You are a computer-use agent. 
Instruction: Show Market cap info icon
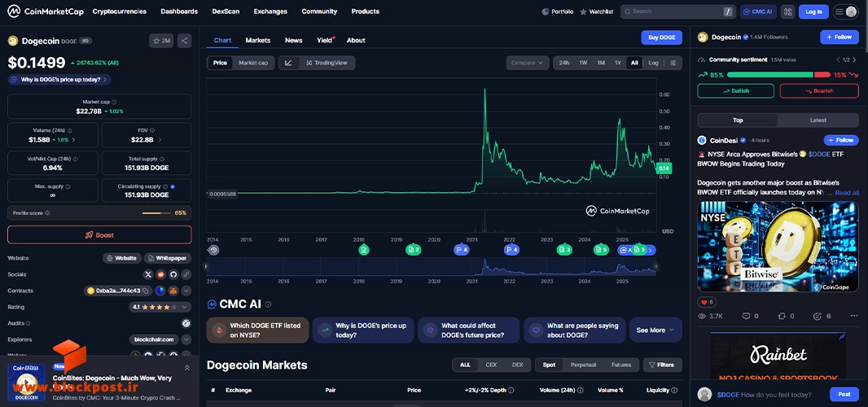[x=114, y=102]
